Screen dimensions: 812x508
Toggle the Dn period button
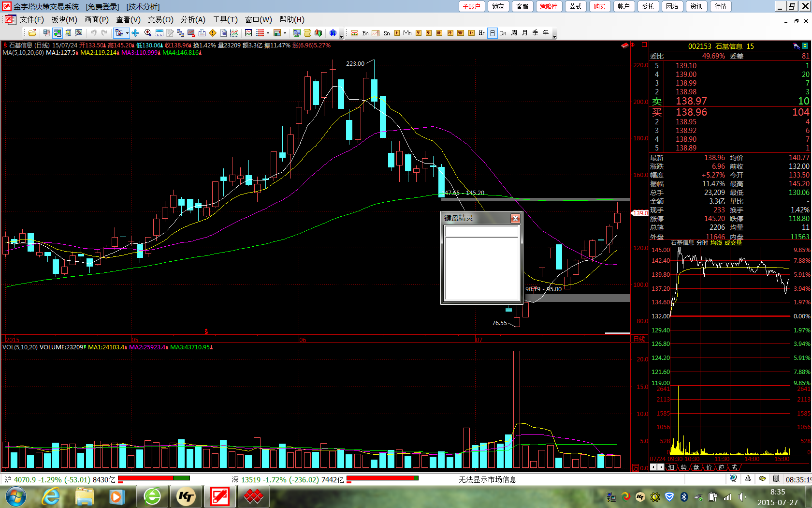503,33
